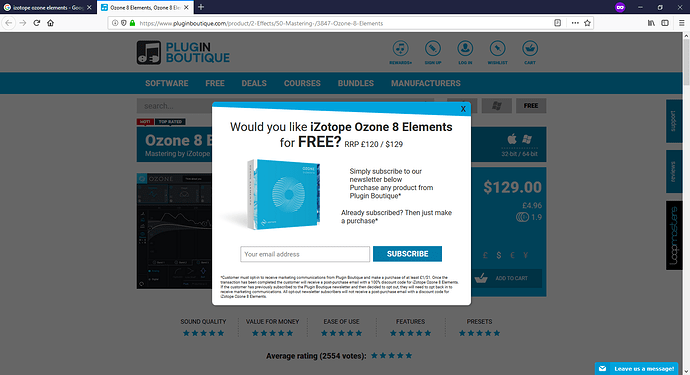
Task: Close the free Ozone popup
Action: pos(463,109)
